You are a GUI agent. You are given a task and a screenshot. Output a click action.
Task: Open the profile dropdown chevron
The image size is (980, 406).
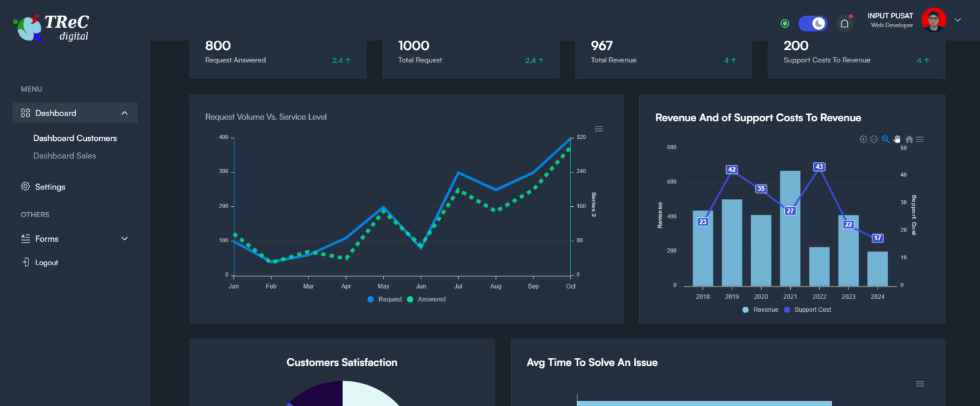959,19
